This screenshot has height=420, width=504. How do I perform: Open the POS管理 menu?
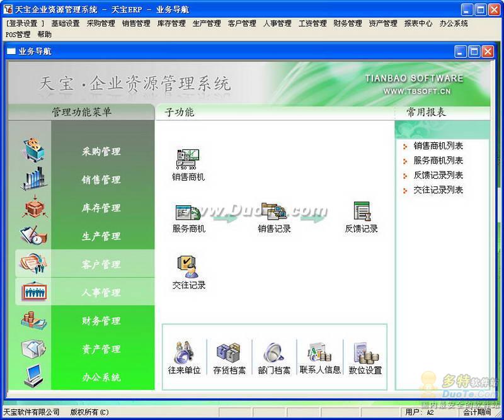coord(18,35)
